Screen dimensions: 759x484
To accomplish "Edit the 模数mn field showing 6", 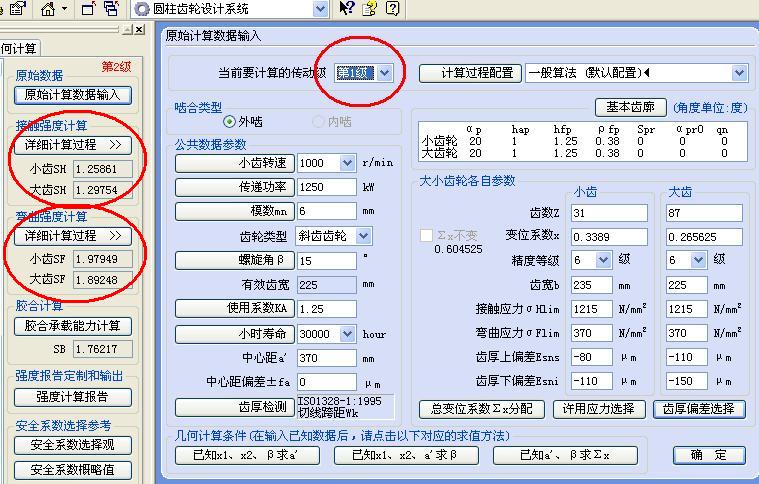I will pos(327,211).
